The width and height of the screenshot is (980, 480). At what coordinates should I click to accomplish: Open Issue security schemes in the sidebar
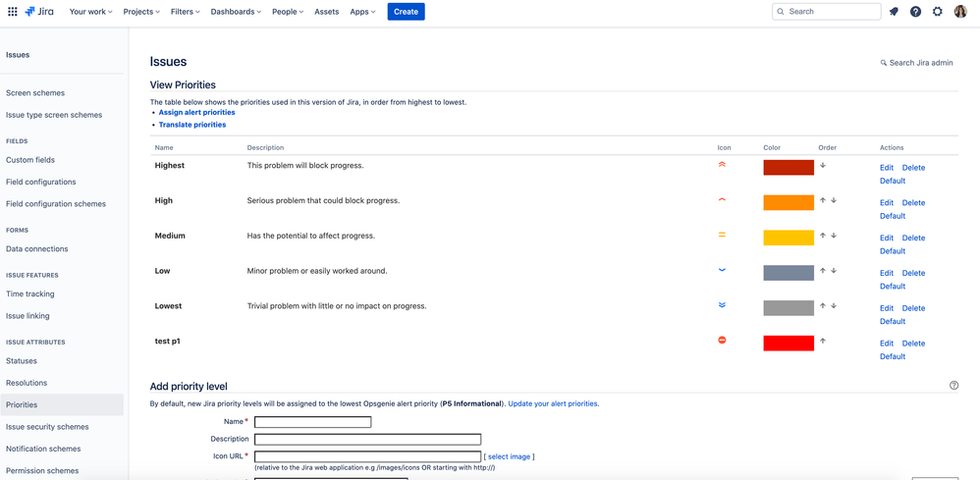[47, 427]
